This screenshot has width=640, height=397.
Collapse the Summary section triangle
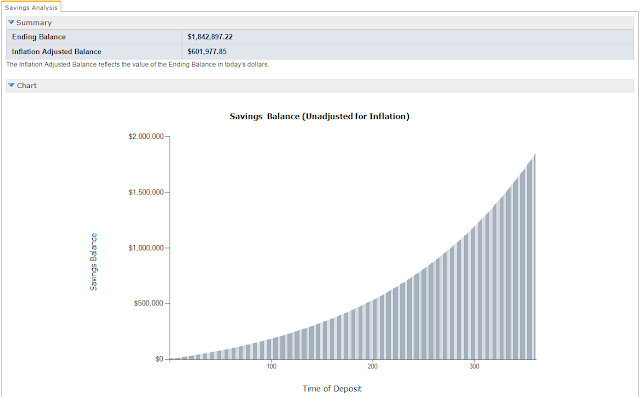11,22
